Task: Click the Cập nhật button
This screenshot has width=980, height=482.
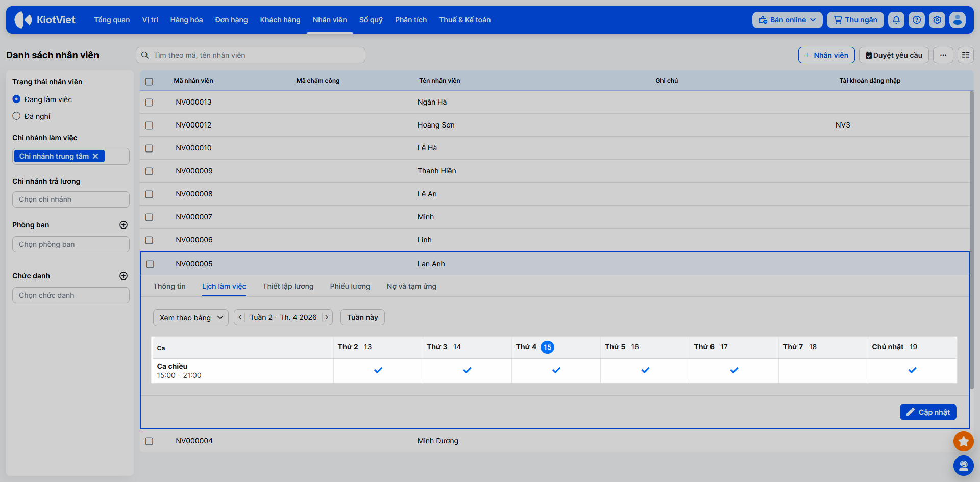Action: (928, 412)
